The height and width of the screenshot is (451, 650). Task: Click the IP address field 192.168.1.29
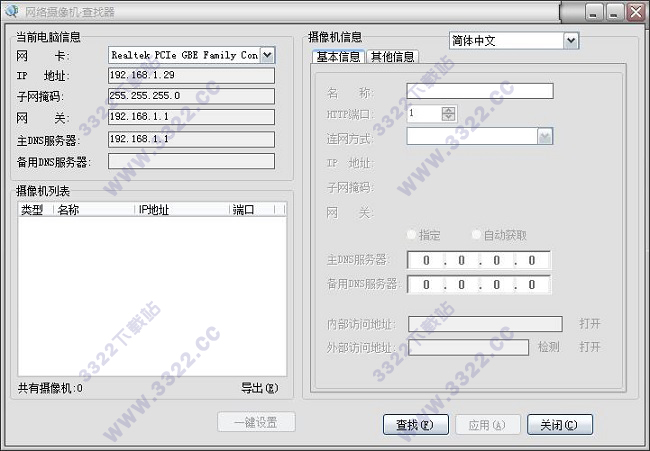(x=191, y=75)
